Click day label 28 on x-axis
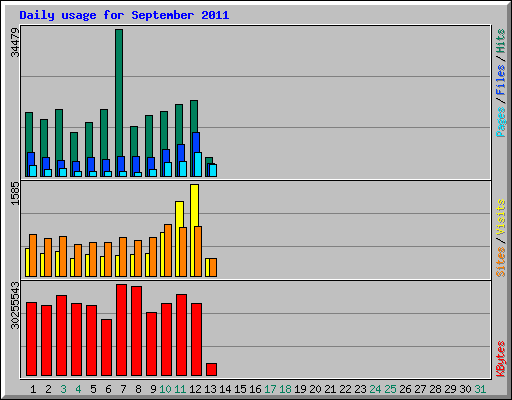The image size is (512, 400). (x=435, y=389)
